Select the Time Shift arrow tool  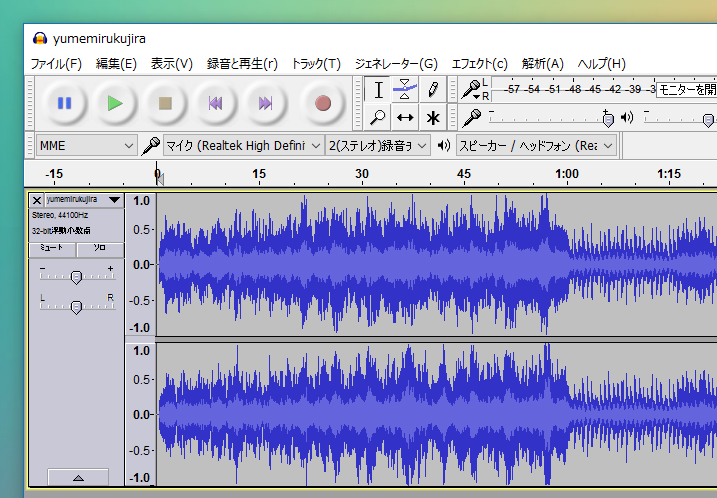(x=405, y=118)
